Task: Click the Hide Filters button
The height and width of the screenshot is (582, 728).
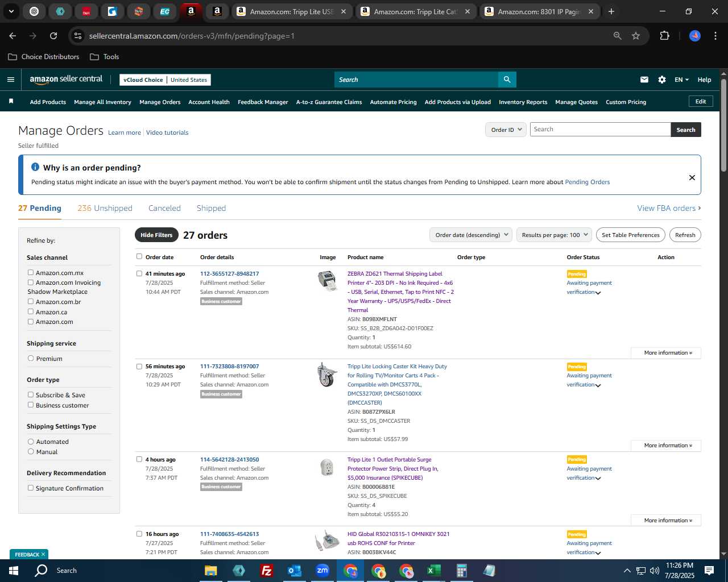Action: 156,235
